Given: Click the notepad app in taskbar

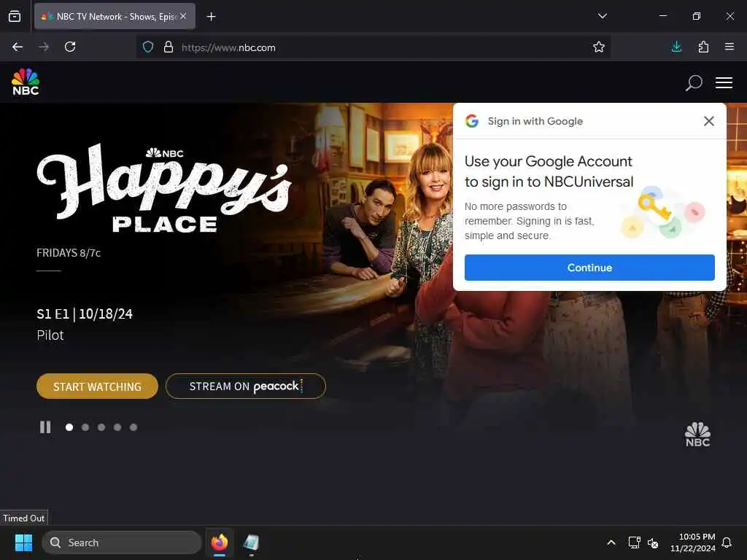Looking at the screenshot, I should pyautogui.click(x=251, y=542).
